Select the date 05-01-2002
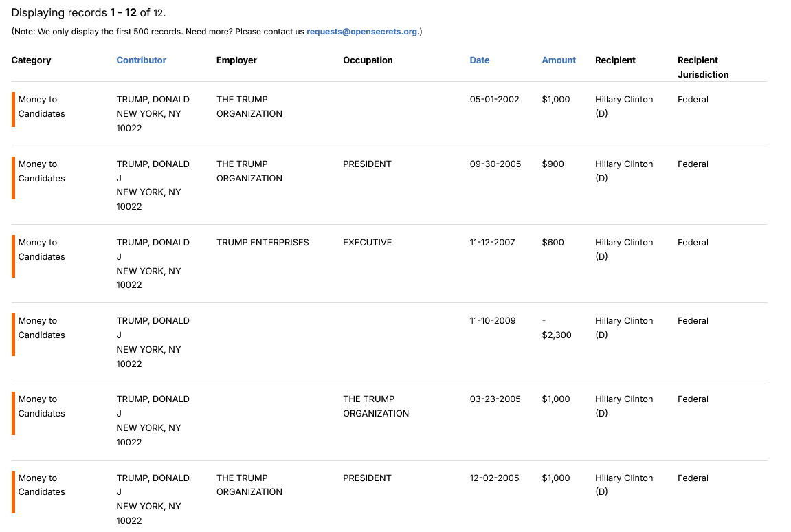791x532 pixels. pyautogui.click(x=494, y=100)
